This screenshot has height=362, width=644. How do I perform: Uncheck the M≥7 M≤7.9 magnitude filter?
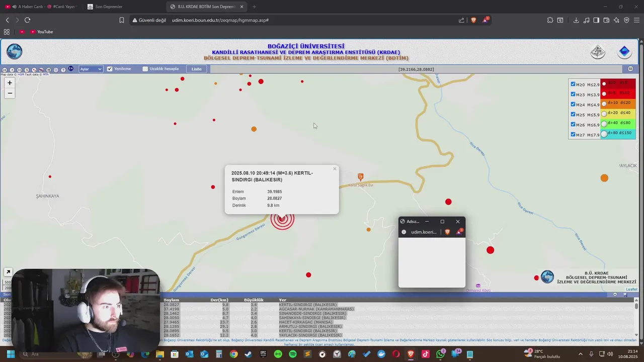pos(573,134)
